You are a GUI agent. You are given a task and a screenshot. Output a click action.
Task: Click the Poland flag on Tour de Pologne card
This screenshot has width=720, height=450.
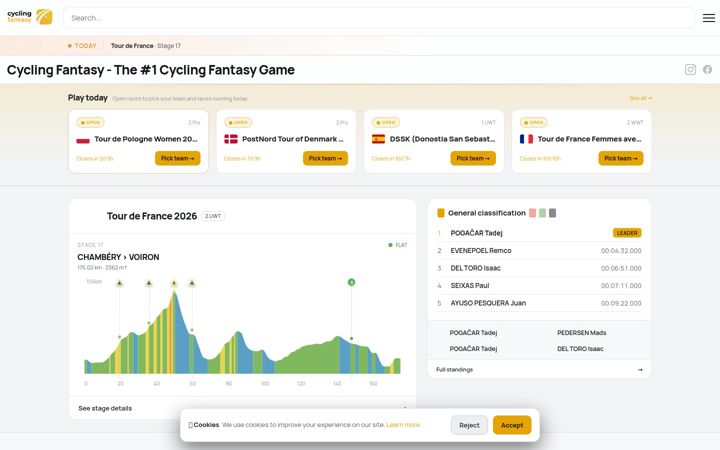(83, 139)
